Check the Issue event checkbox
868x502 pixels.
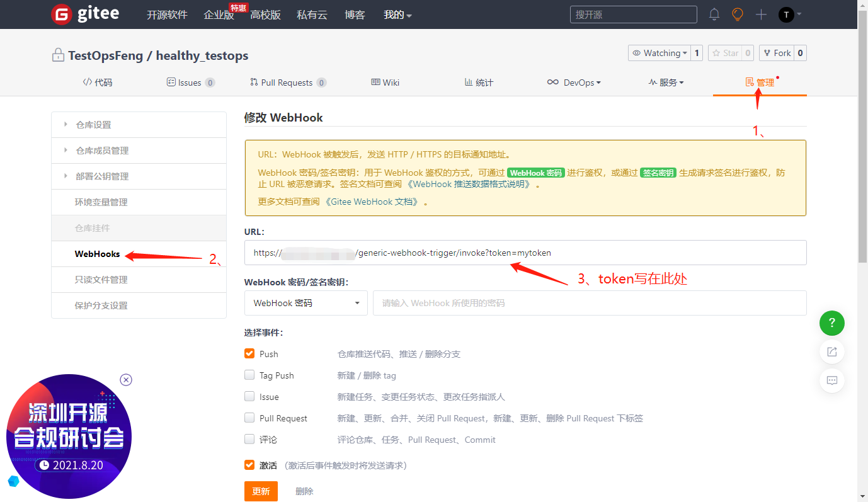pyautogui.click(x=249, y=396)
